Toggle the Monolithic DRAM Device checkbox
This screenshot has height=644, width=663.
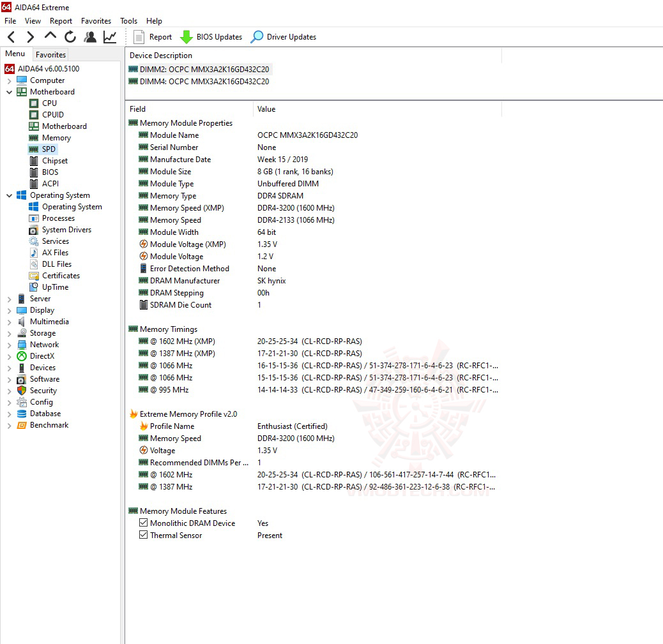[x=143, y=523]
